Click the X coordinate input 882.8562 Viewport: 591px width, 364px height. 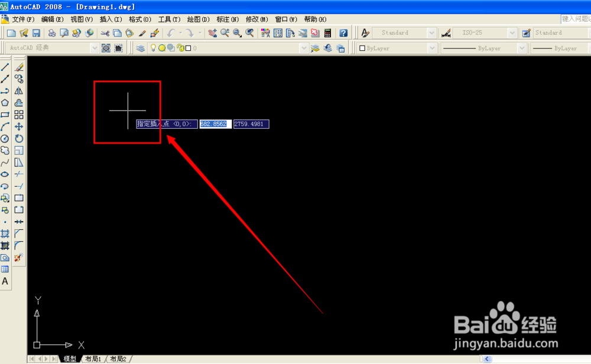coord(215,124)
